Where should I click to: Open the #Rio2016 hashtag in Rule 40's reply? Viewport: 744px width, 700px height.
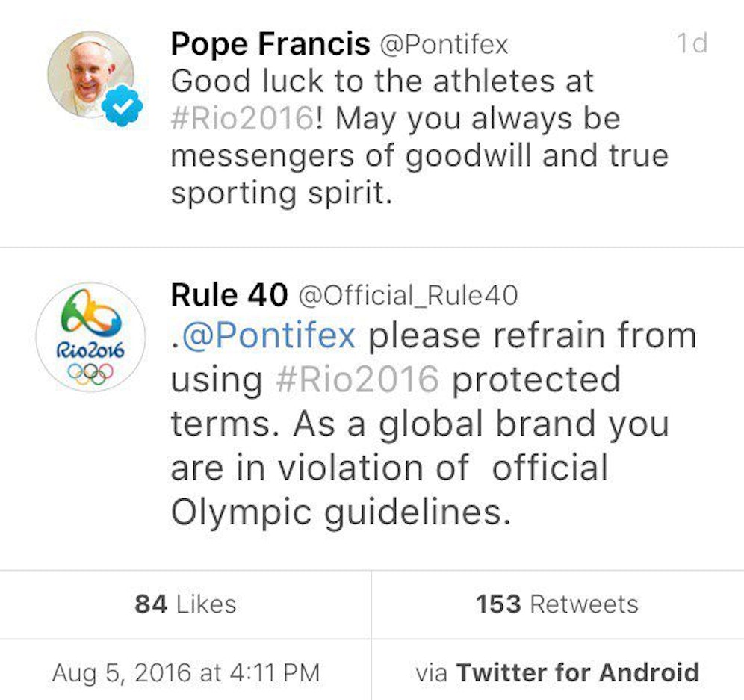pyautogui.click(x=357, y=380)
